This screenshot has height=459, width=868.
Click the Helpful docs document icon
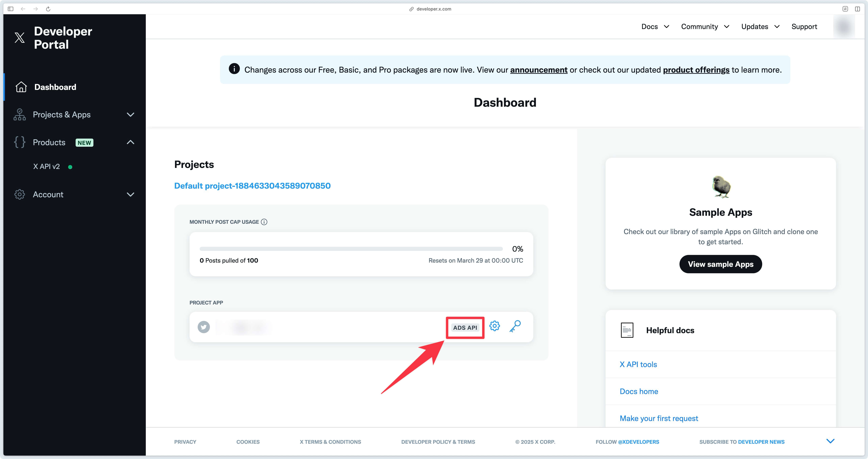click(x=627, y=330)
